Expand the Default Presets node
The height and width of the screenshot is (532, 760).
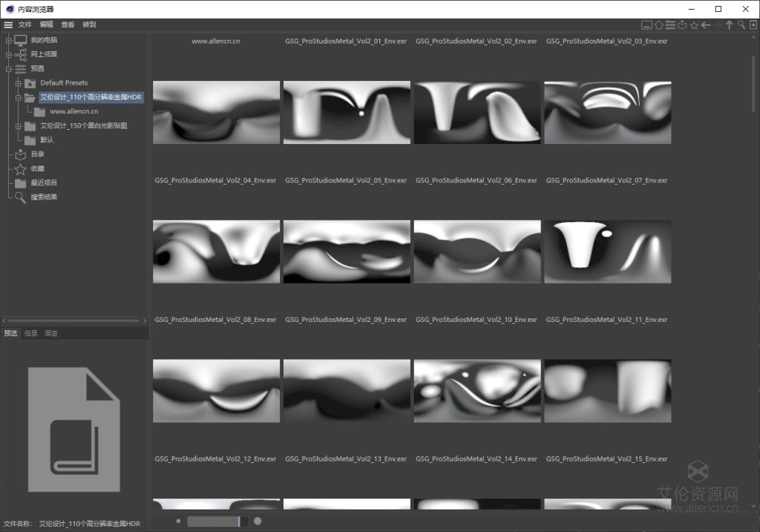tap(18, 83)
